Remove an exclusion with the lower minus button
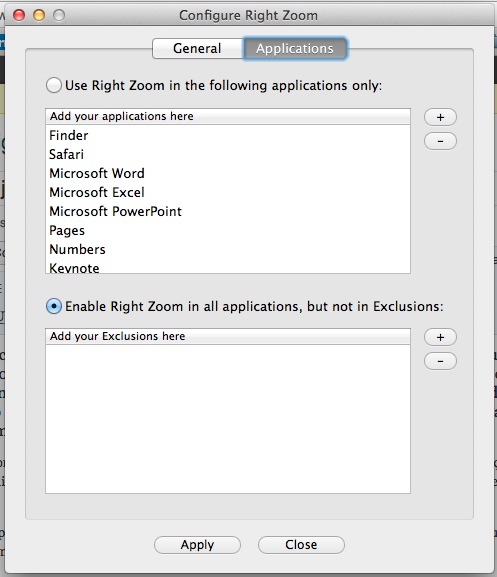497x577 pixels. coord(440,361)
